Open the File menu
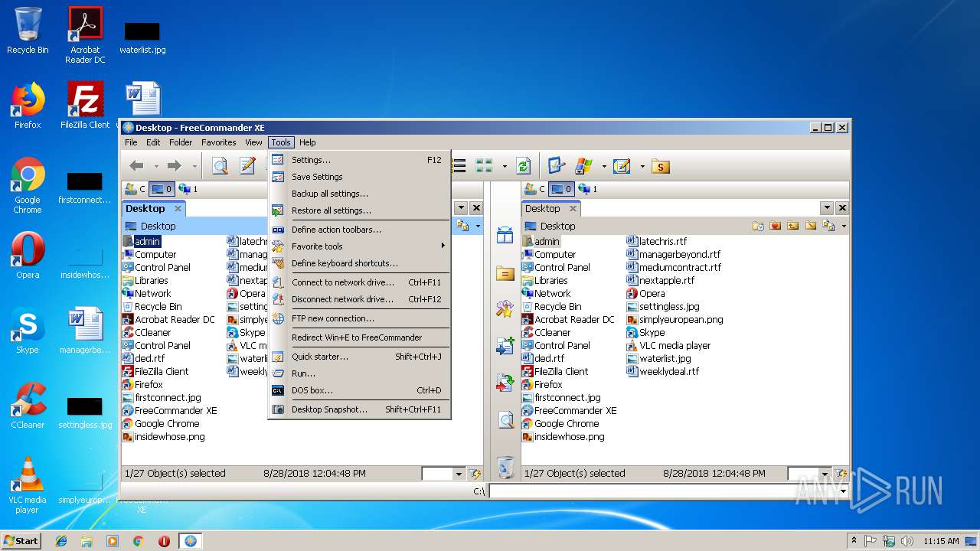Screen dimensions: 980x551 click(x=131, y=142)
